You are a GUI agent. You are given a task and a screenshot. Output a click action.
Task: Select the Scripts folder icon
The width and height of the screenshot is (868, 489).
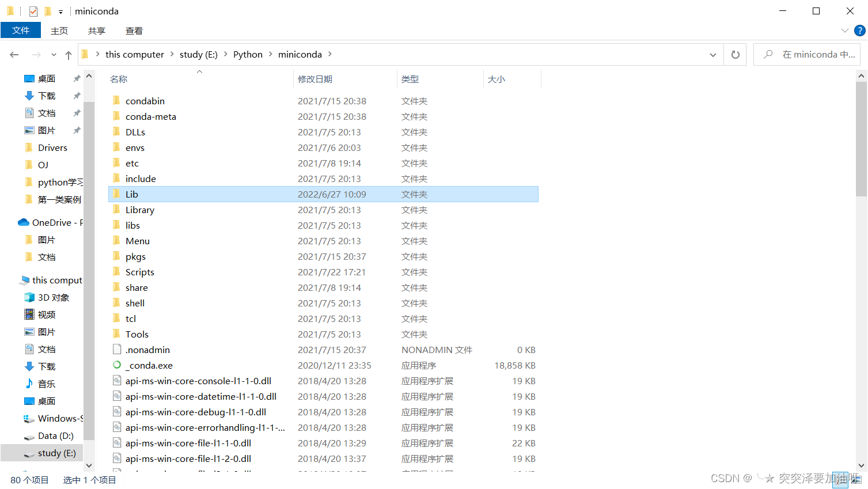[x=117, y=272]
